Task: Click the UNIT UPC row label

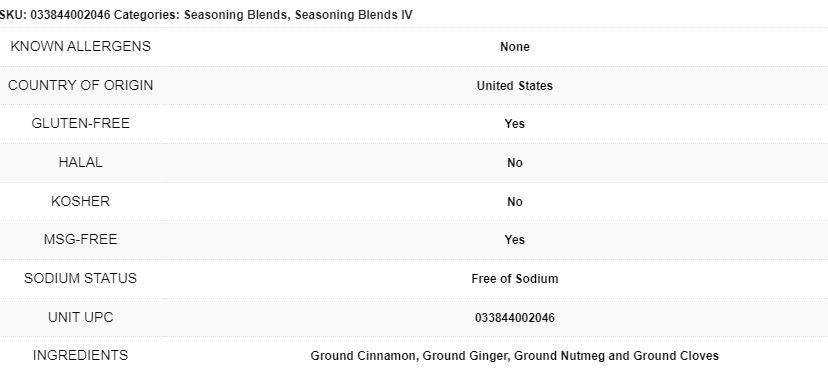Action: tap(81, 318)
